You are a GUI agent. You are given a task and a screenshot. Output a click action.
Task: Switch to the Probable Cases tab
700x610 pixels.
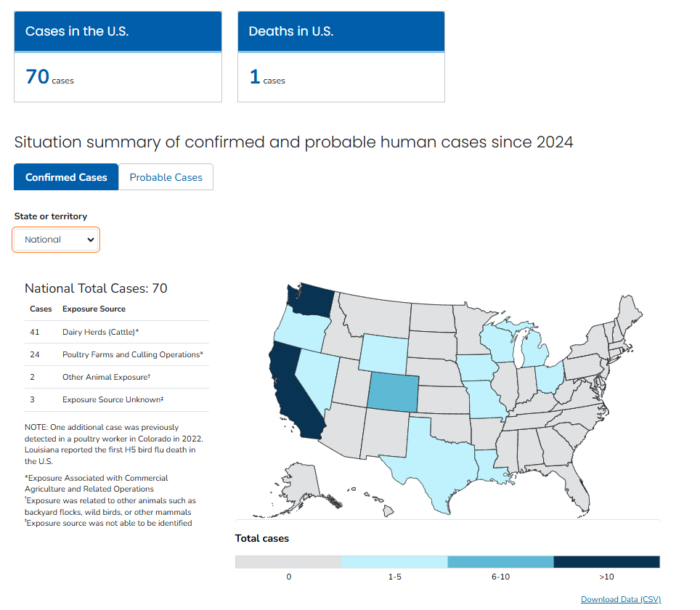(x=166, y=177)
